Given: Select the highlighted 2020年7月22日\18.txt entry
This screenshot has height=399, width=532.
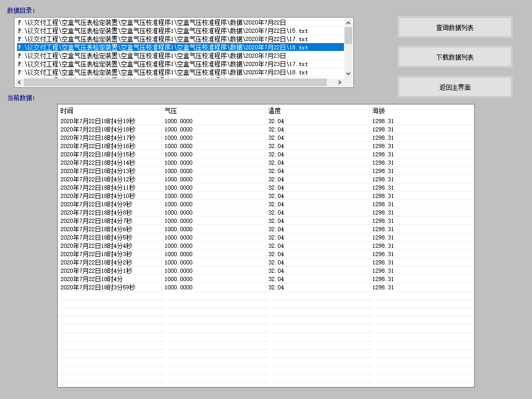Looking at the screenshot, I should click(x=163, y=47).
